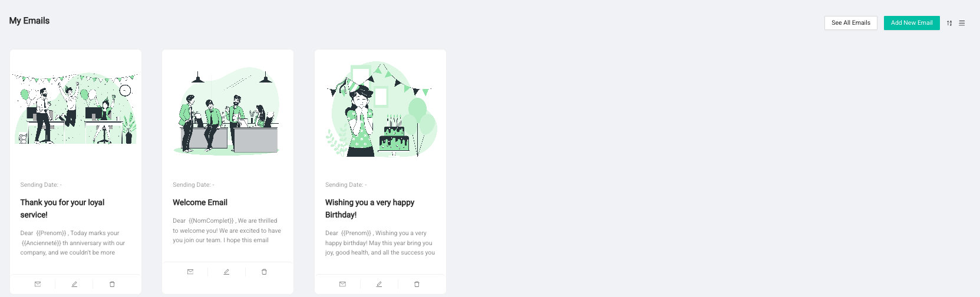
Task: Delete the Welcome Email with trash icon
Action: point(264,272)
